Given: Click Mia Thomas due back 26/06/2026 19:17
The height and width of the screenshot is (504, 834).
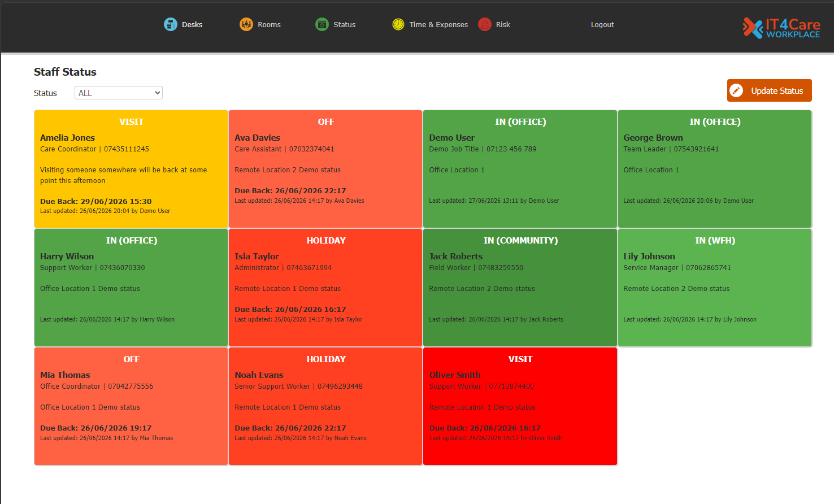Looking at the screenshot, I should click(95, 428).
